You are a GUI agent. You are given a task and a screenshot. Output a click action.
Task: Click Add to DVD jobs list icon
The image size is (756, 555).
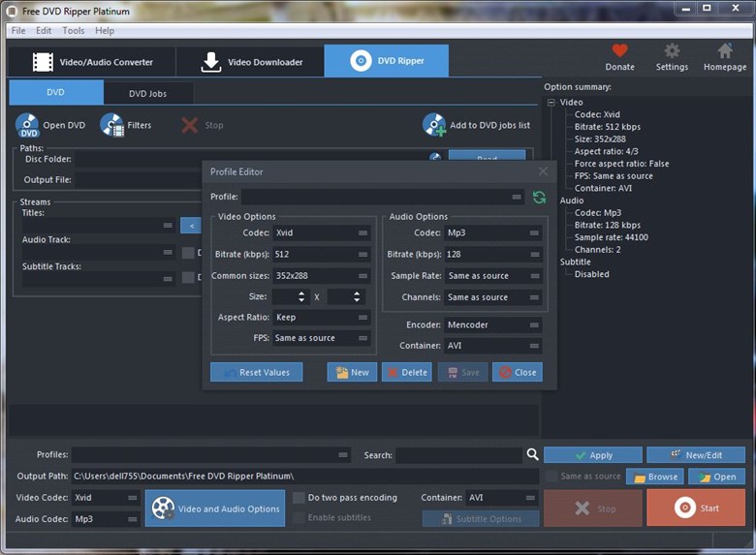(434, 125)
